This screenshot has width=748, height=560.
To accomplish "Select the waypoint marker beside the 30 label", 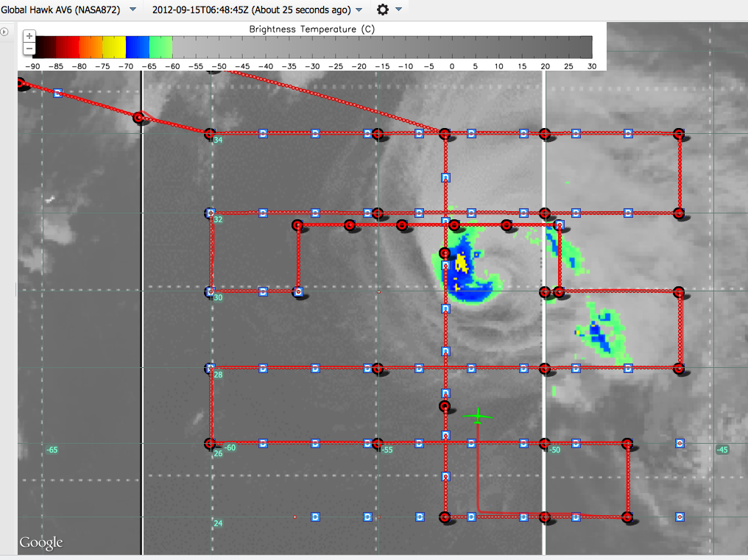I will 210,291.
